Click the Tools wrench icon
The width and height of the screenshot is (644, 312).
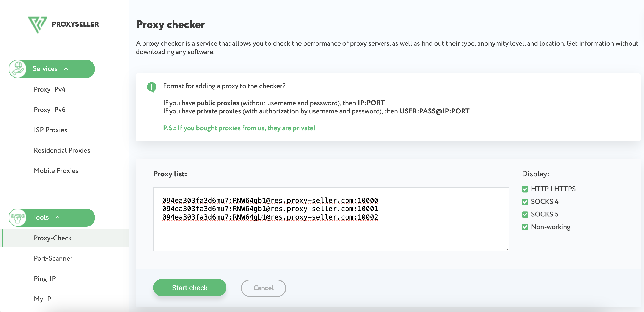point(18,217)
